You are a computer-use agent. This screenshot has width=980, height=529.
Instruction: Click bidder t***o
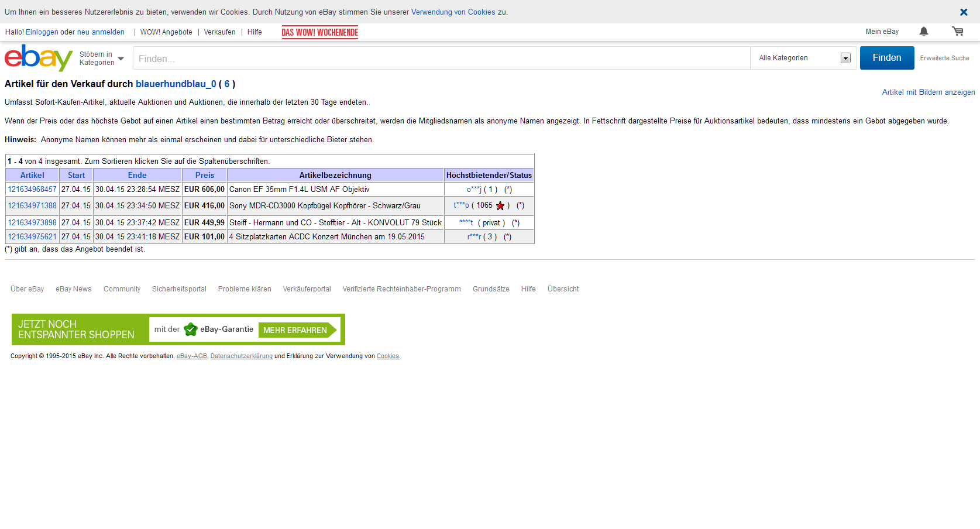pyautogui.click(x=461, y=205)
